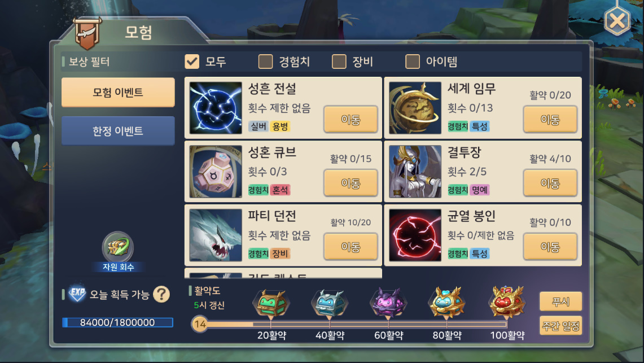The image size is (644, 363).
Task: Open the 자원 회수 resource recovery icon
Action: click(118, 247)
